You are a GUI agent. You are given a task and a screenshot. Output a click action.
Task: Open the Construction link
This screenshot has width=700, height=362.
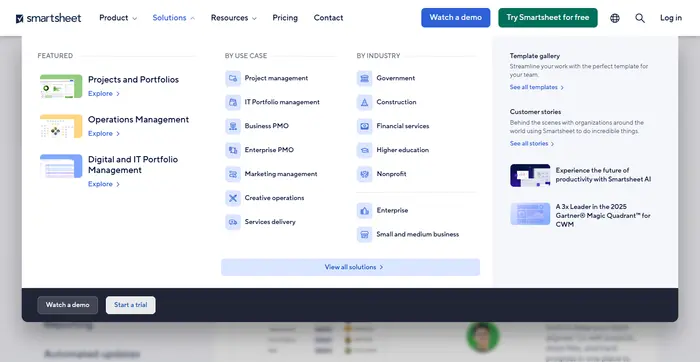[396, 102]
